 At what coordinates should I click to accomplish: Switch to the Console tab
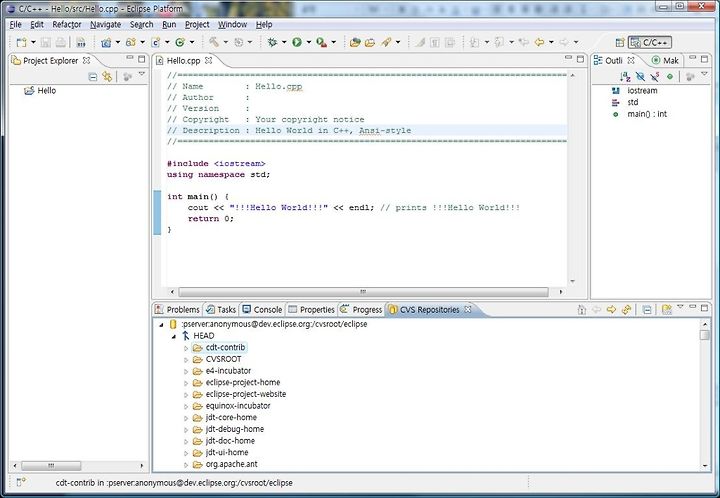point(262,310)
